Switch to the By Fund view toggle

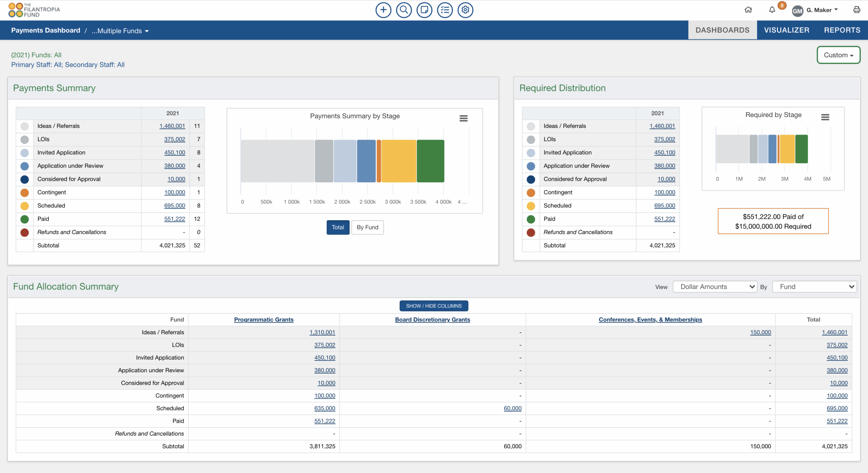[367, 227]
